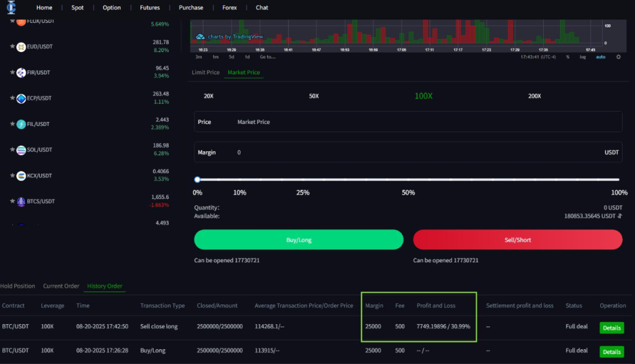Open chart settings gear icon
The image size is (635, 364).
[618, 57]
